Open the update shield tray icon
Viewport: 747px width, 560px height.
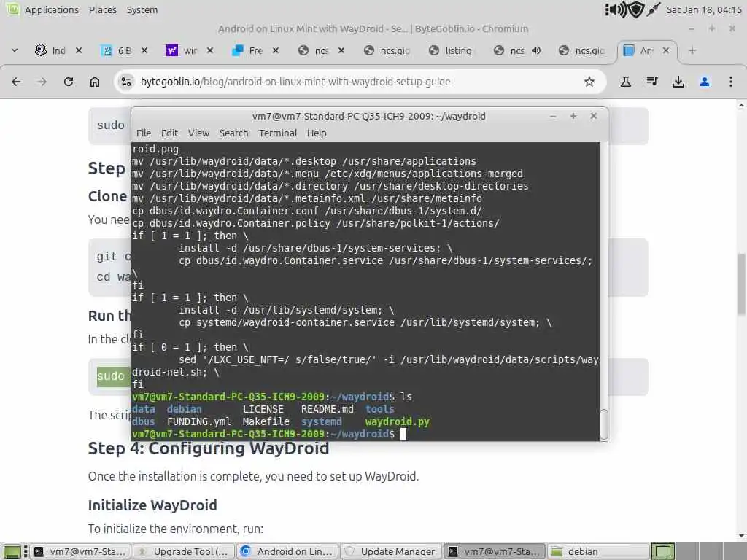point(636,9)
